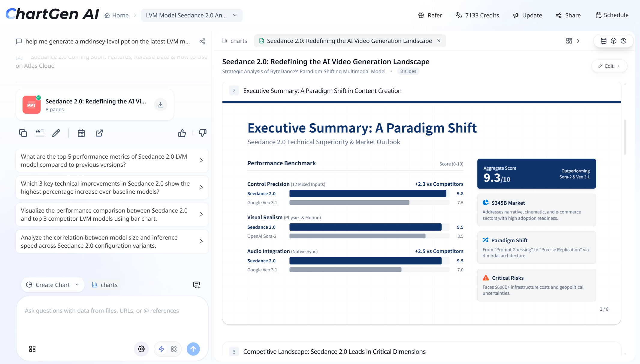
Task: Click the Aggregate Score 9.3/10 card
Action: coord(536,174)
